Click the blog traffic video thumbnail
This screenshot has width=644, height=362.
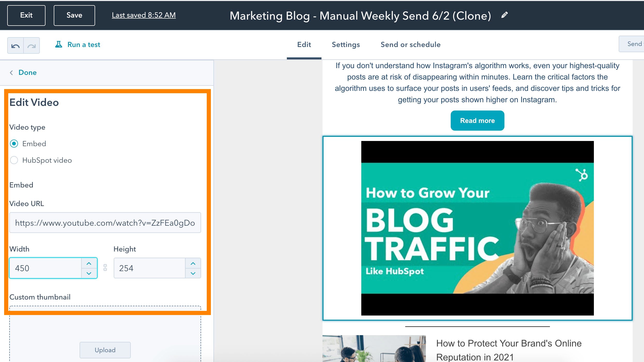478,228
